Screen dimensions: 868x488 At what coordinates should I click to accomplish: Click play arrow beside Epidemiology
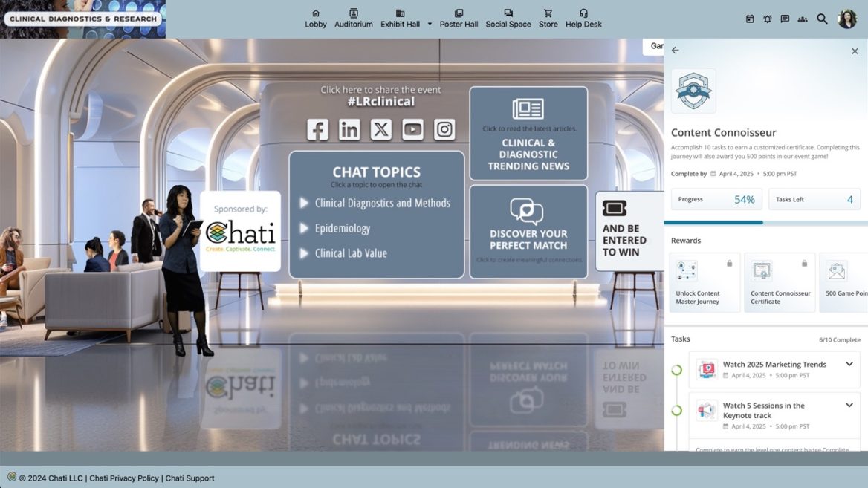point(304,228)
